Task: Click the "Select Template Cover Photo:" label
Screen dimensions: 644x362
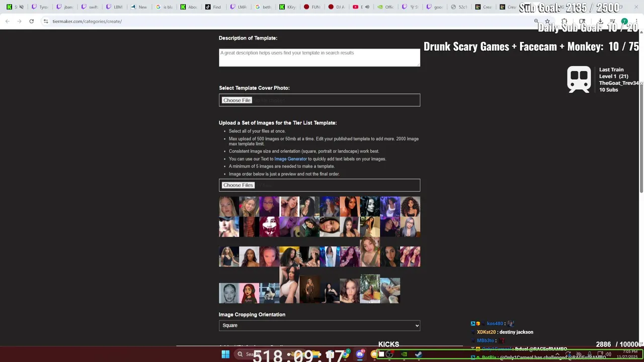Action: pyautogui.click(x=254, y=88)
